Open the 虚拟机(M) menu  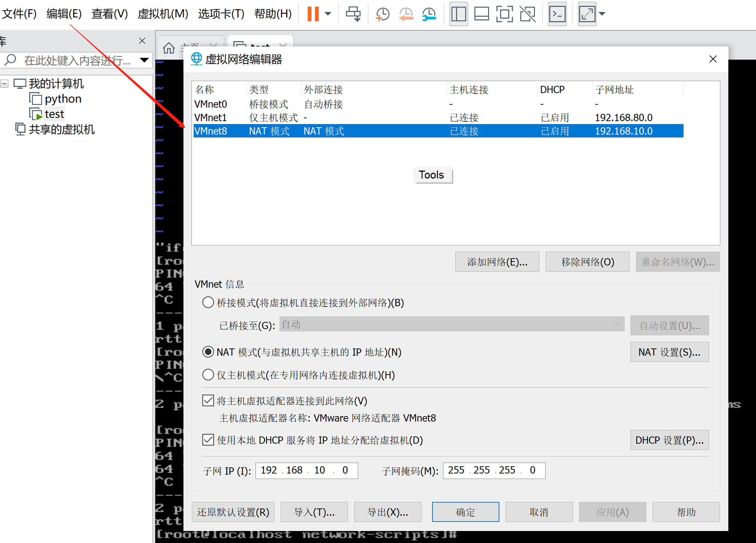pos(163,14)
